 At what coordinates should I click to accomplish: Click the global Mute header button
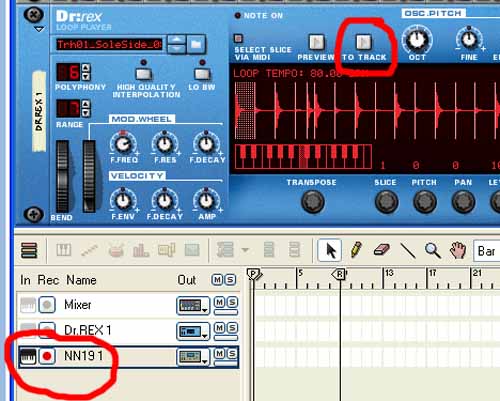[x=217, y=280]
